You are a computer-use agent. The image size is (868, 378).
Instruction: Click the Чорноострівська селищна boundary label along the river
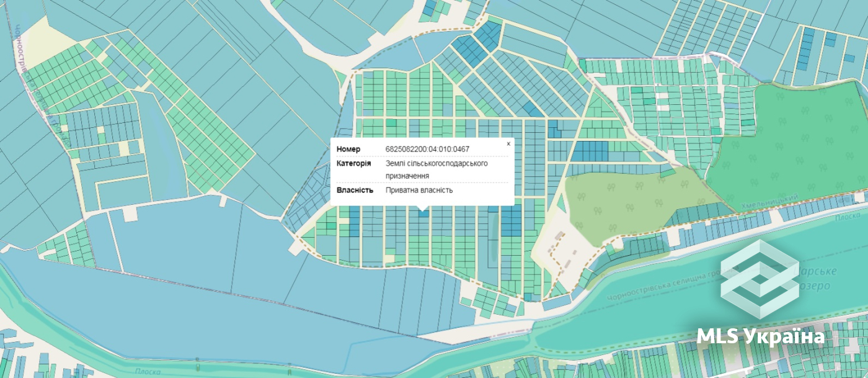tap(658, 287)
